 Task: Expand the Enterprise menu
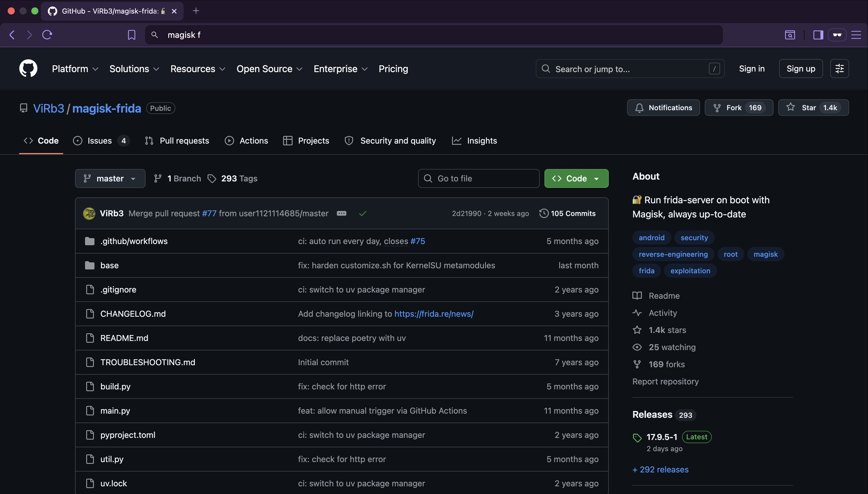point(341,69)
